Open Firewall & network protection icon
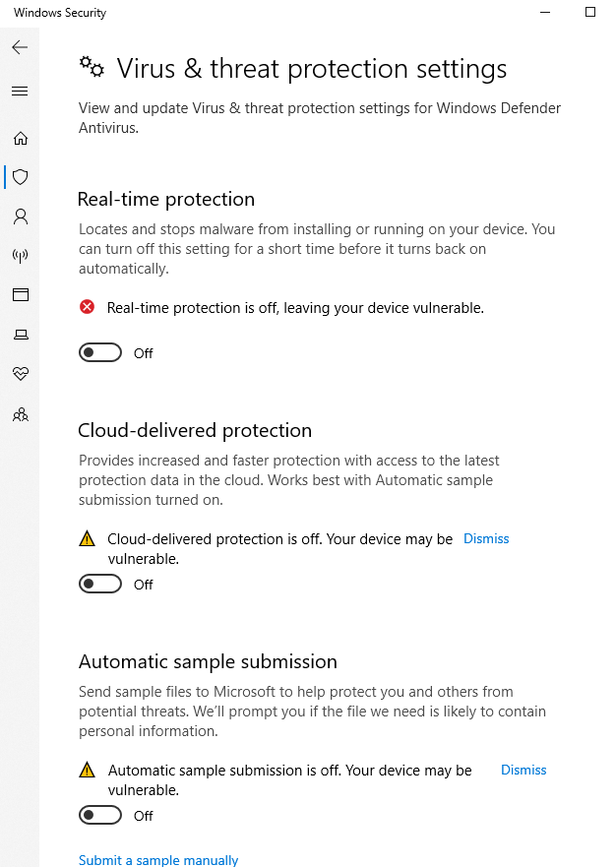The width and height of the screenshot is (616, 867). pos(21,256)
